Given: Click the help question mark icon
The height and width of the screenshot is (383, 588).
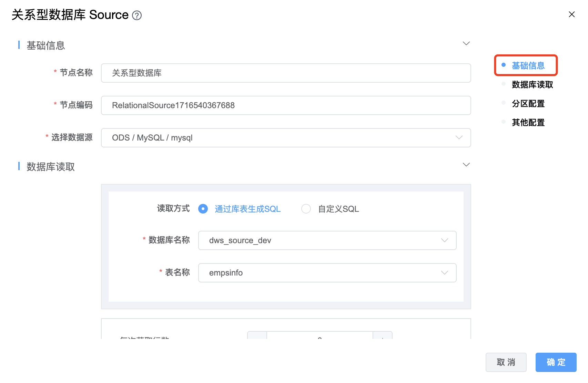Looking at the screenshot, I should pyautogui.click(x=137, y=15).
